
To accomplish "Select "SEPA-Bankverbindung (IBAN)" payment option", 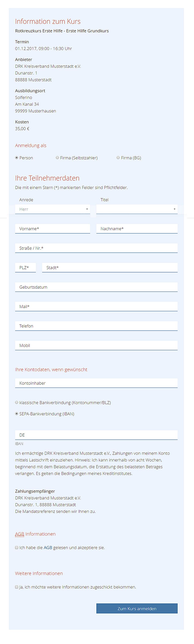I will click(x=17, y=414).
